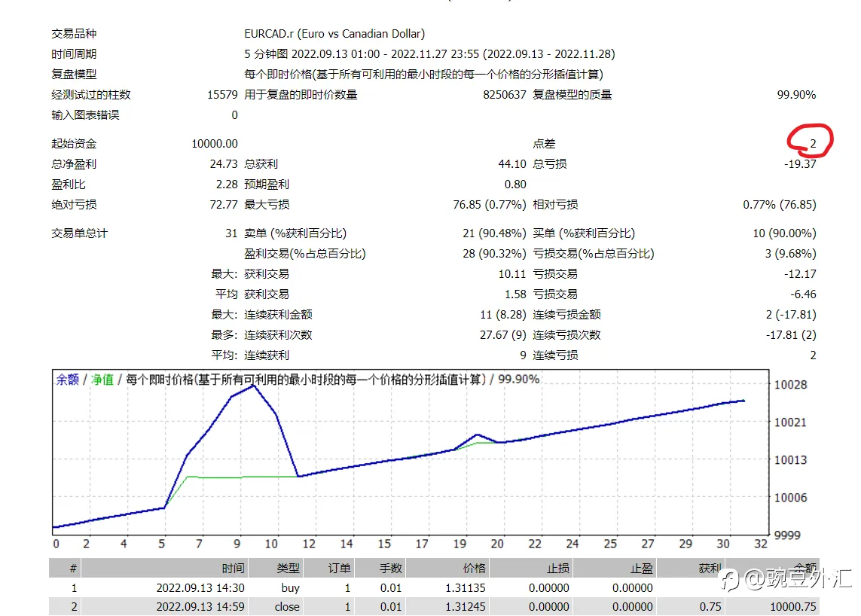Screen dimensions: 861x616
Task: Click the 盈利比 label
Action: tap(68, 184)
